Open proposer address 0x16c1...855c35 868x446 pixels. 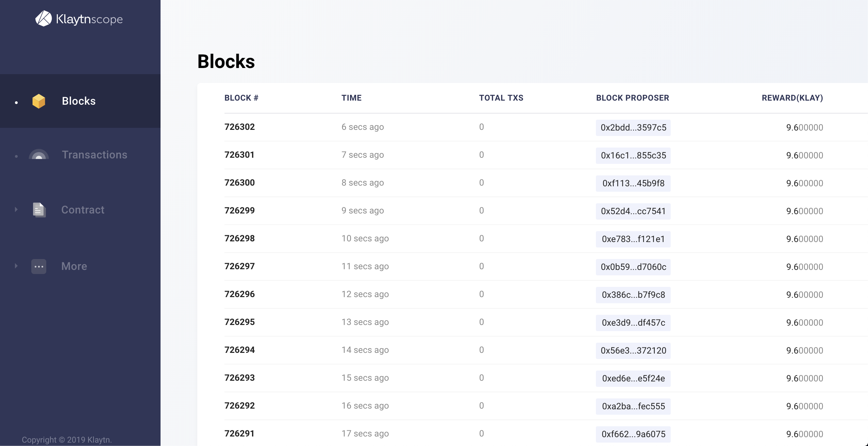coord(633,155)
